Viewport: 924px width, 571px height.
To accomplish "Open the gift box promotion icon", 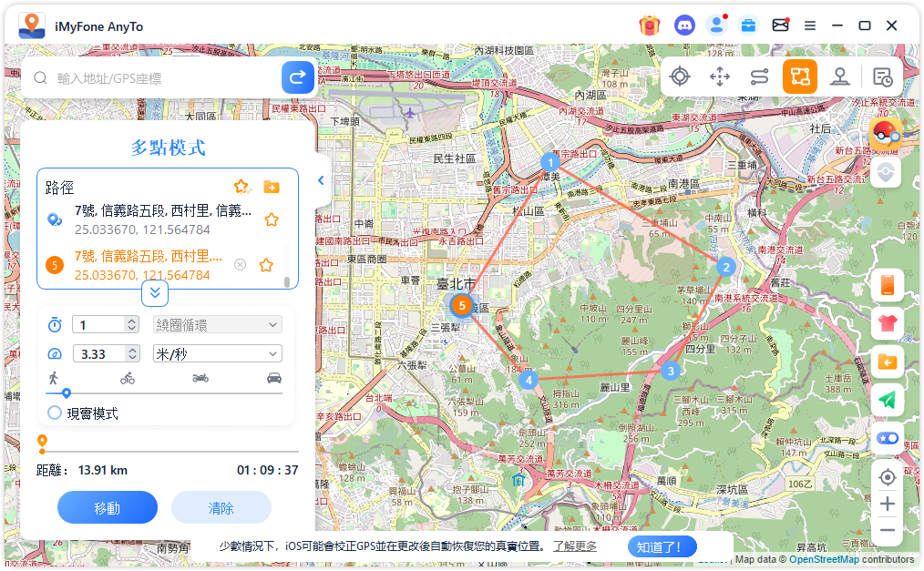I will (650, 25).
